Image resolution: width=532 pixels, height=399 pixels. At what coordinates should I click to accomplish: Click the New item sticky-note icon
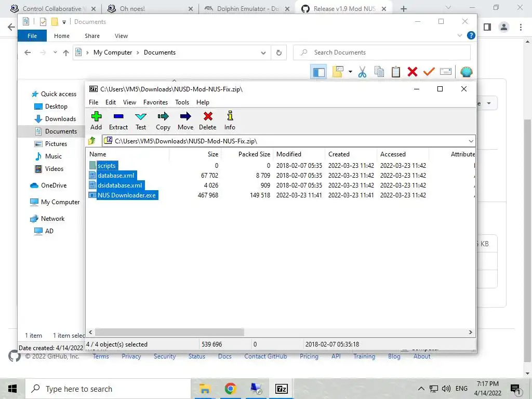point(338,72)
